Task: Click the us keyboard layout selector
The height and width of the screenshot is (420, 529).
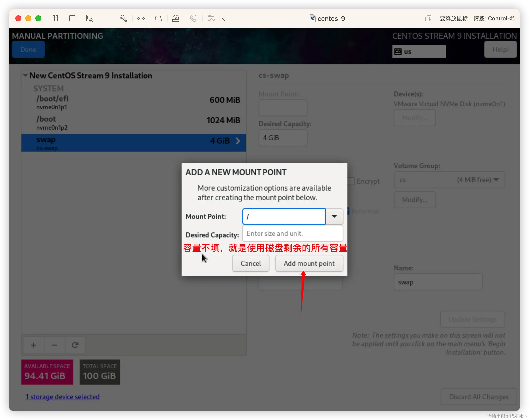Action: coord(419,51)
